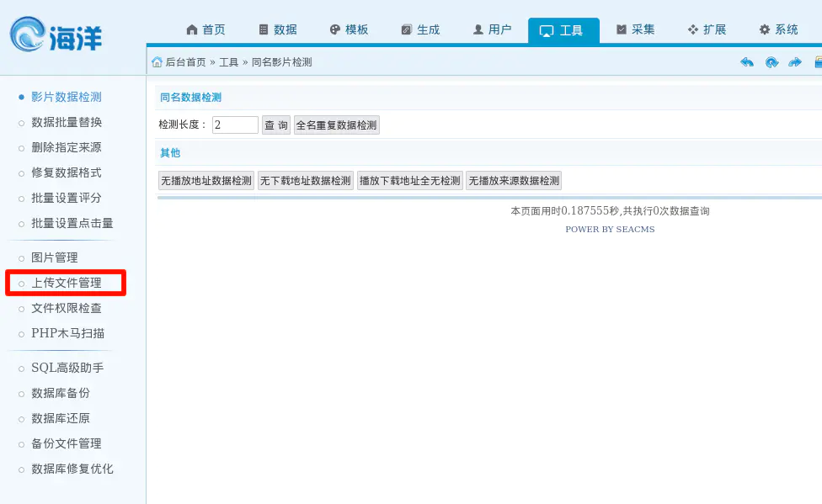822x504 pixels.
Task: Run 无播放地址数据检测 check
Action: [206, 181]
